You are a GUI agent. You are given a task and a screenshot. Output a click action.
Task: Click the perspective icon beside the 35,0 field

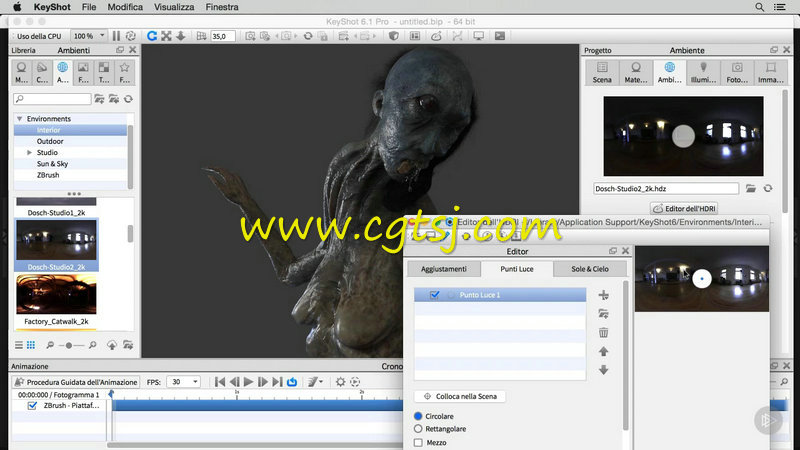click(x=202, y=36)
